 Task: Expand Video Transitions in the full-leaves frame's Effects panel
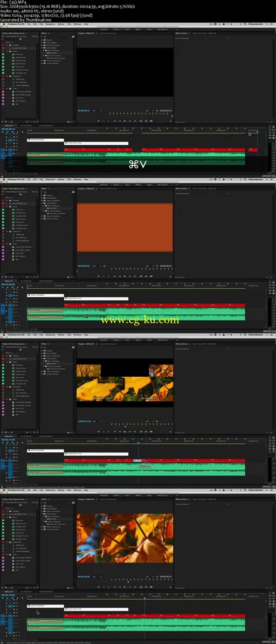[42, 526]
